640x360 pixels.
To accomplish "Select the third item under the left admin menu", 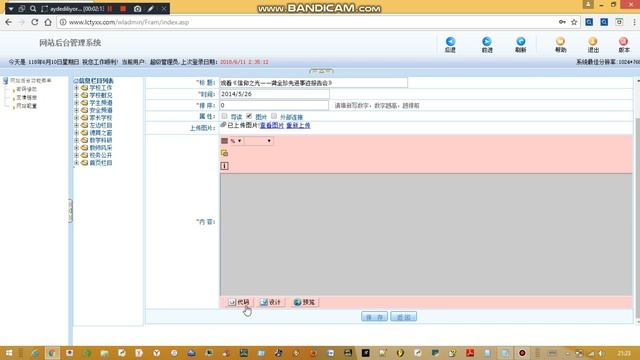I will [26, 106].
